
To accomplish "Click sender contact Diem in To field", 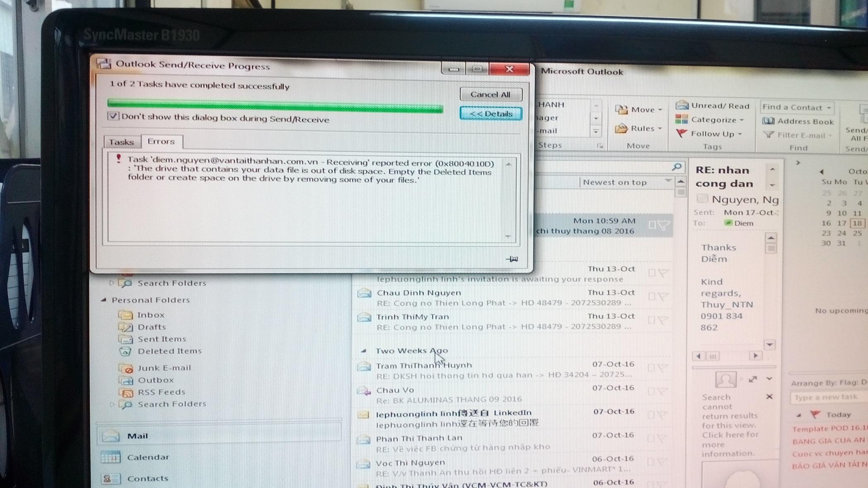I will (739, 223).
